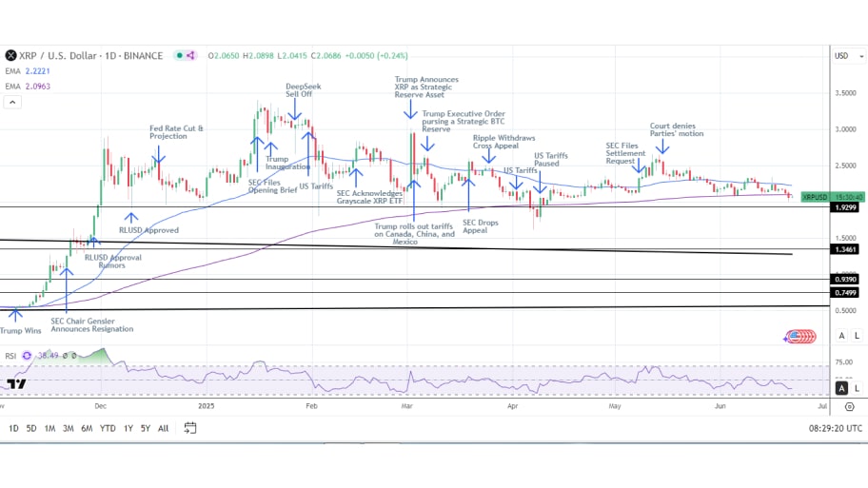The height and width of the screenshot is (488, 868).
Task: Click the 'SEC Files Opening Brief' annotation
Action: pos(272,186)
